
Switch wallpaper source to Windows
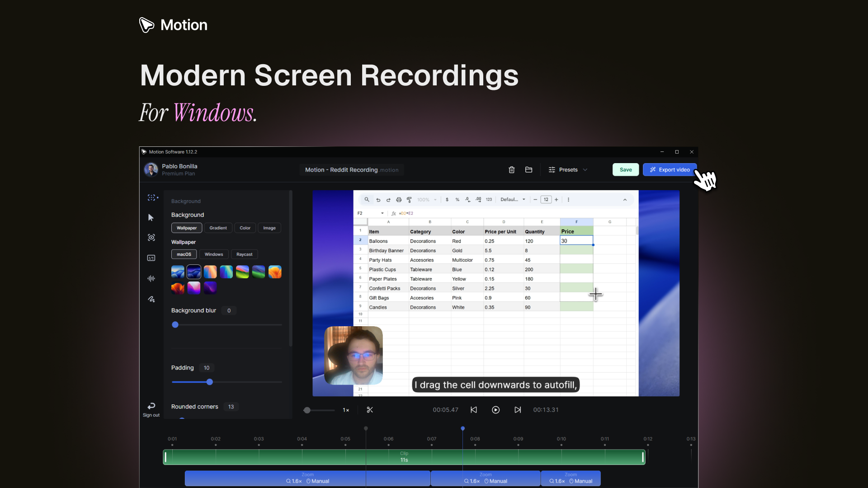pyautogui.click(x=213, y=254)
